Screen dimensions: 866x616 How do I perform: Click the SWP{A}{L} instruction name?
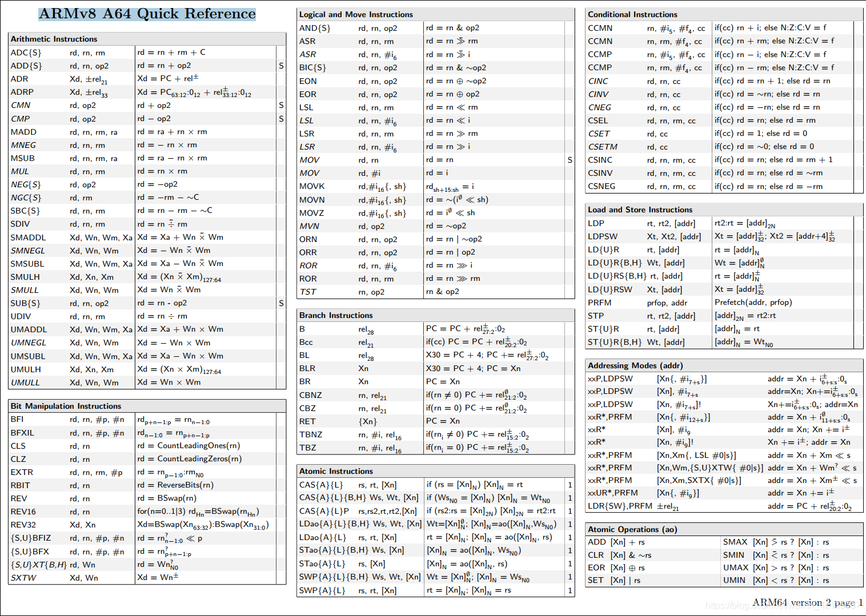322,590
